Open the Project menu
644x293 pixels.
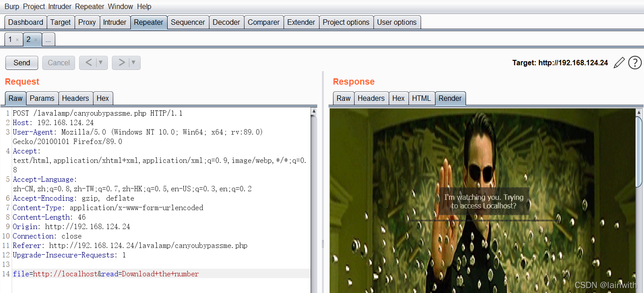pos(35,6)
